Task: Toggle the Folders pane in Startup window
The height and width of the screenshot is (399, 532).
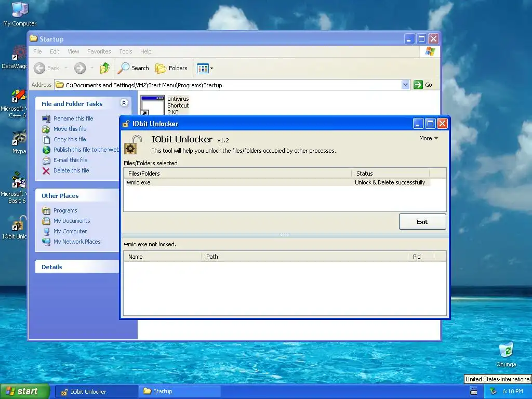Action: point(171,68)
